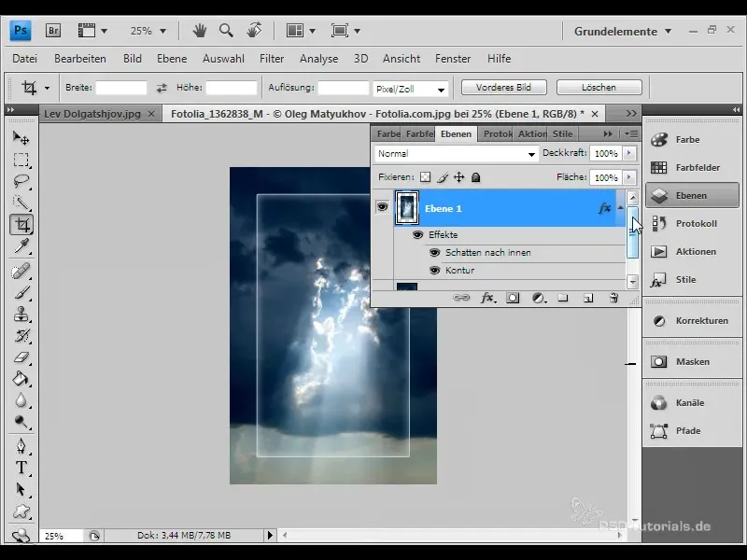Open the Deckkraft opacity slider arrow
This screenshot has width=747, height=560.
click(x=628, y=153)
